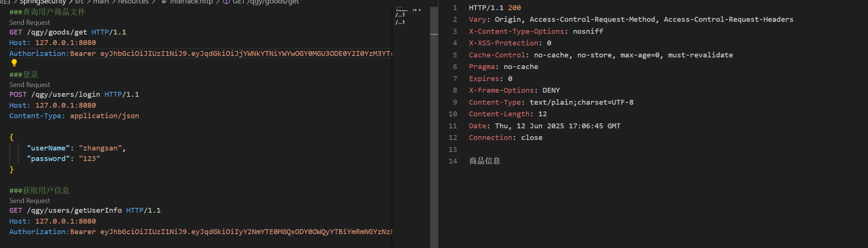Click '商品信息' on line 14 of response
Screen dimensions: 868x248
484,161
